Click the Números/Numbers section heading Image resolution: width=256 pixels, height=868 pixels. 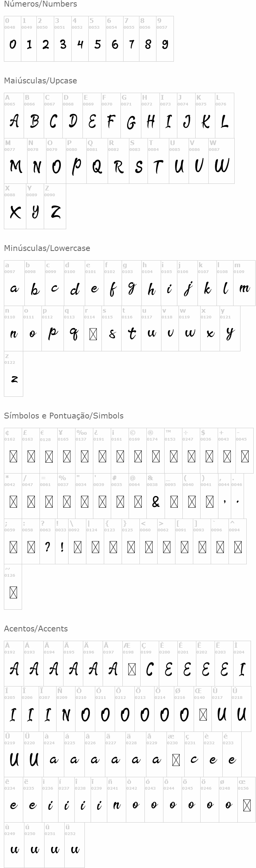[x=40, y=4]
